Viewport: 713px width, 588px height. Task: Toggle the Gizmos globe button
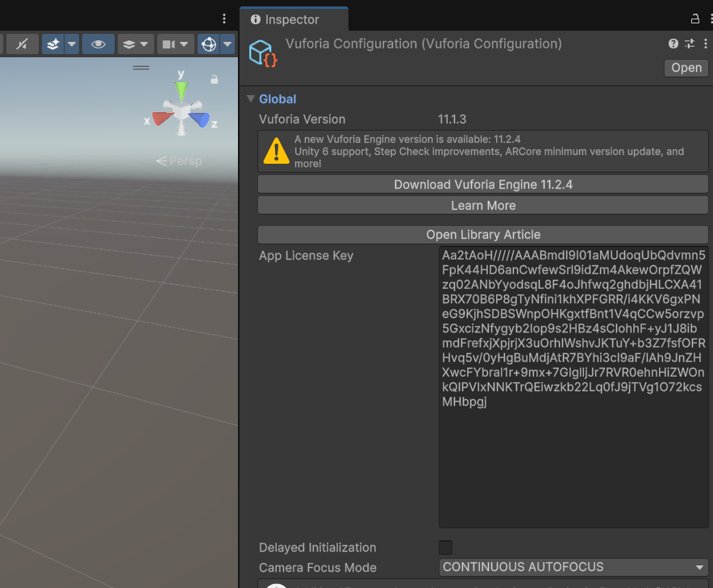tap(209, 44)
